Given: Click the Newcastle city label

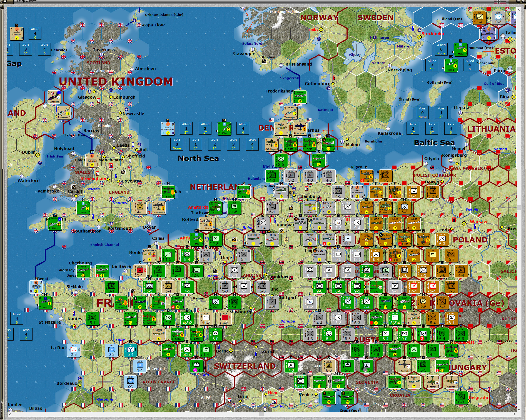Looking at the screenshot, I should pyautogui.click(x=133, y=114).
